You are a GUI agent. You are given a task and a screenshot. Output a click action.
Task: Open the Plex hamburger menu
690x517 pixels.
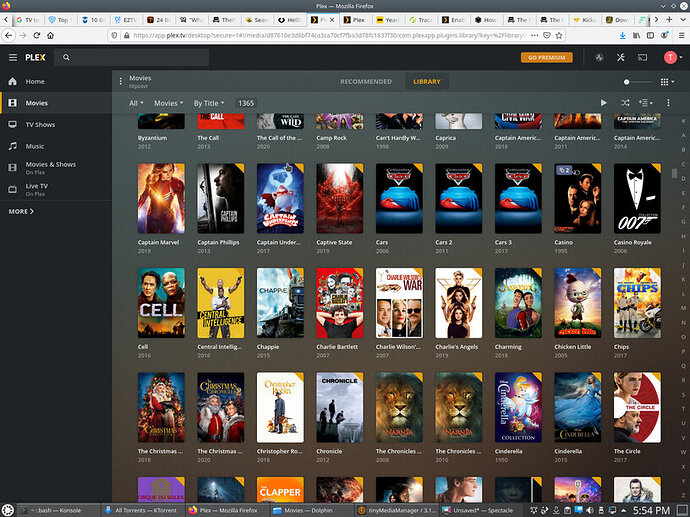coord(13,57)
